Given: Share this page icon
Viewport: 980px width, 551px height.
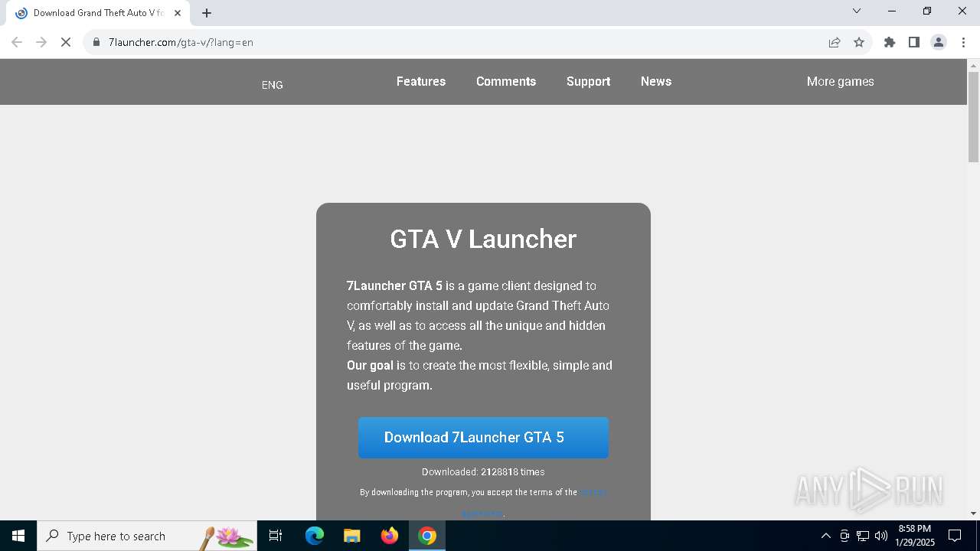Looking at the screenshot, I should pyautogui.click(x=835, y=42).
